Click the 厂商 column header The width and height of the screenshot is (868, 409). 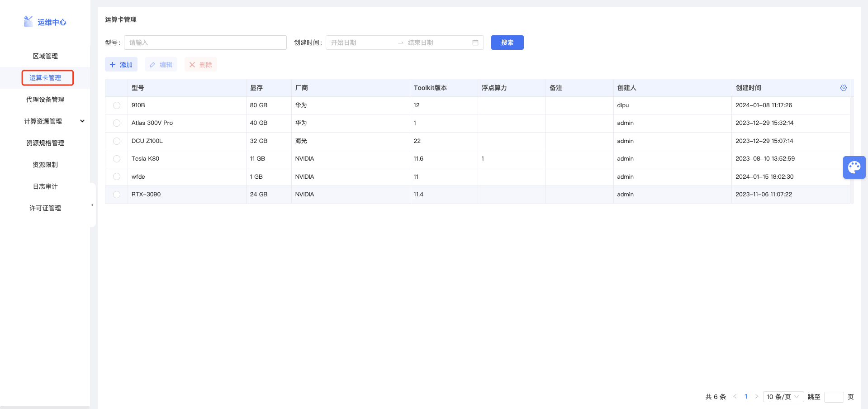point(351,88)
